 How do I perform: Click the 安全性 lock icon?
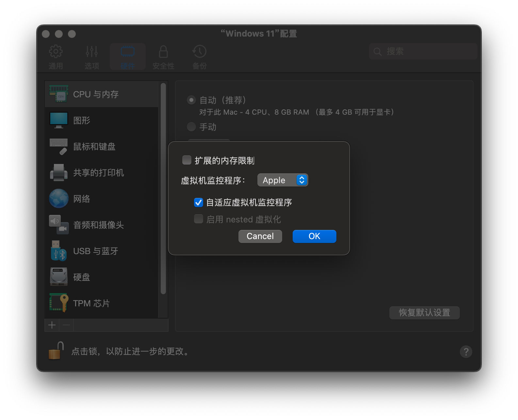tap(163, 51)
